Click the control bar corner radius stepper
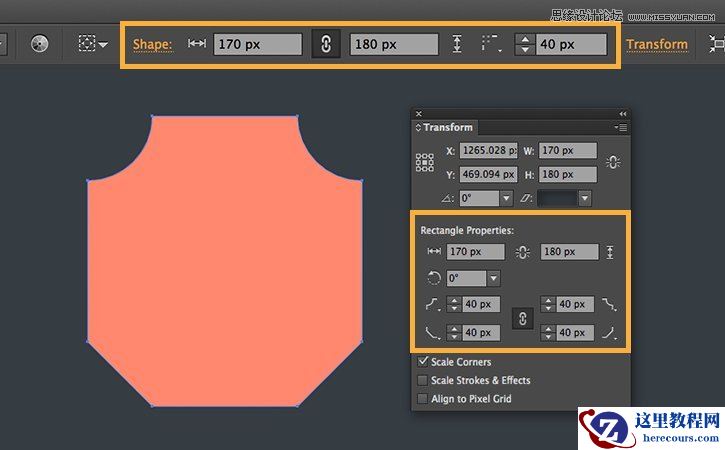Viewport: 725px width, 450px height. [x=525, y=44]
